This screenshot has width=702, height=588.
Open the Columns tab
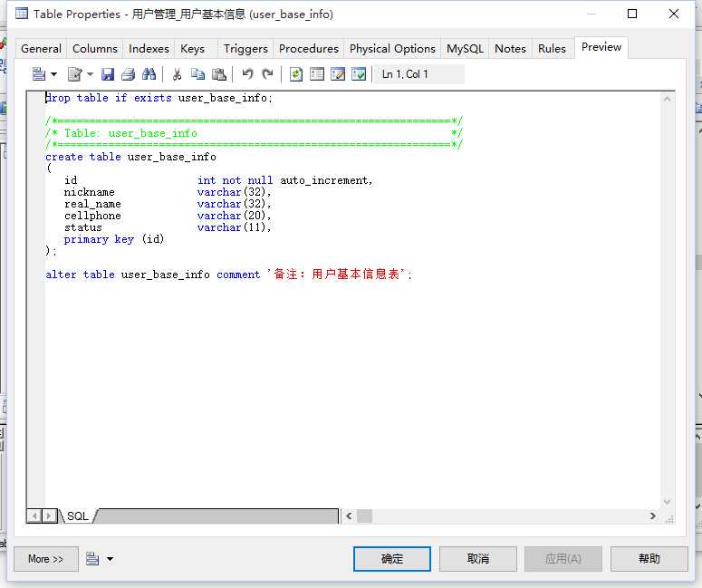click(x=95, y=48)
